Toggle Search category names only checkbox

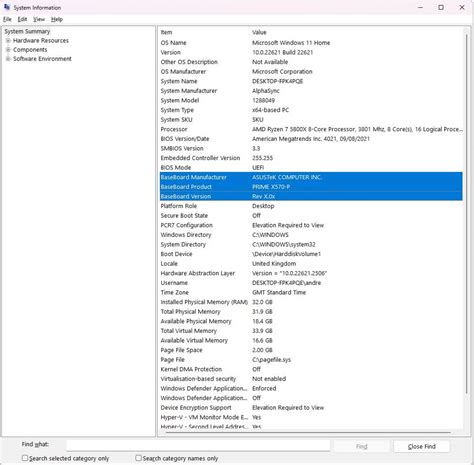point(138,458)
